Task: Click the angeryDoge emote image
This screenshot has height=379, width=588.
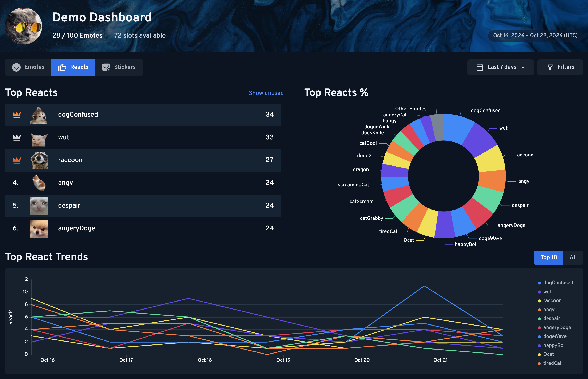Action: pos(39,228)
